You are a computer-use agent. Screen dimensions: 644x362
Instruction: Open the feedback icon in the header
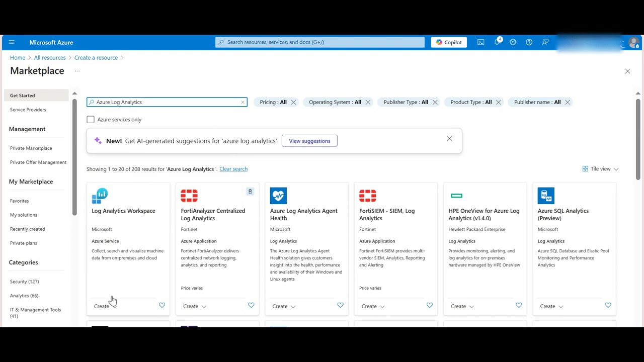point(545,42)
